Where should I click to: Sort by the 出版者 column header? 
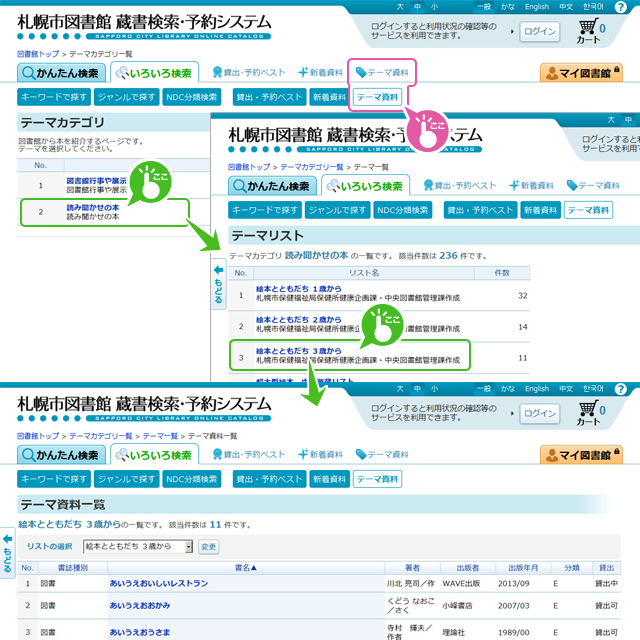tap(468, 568)
